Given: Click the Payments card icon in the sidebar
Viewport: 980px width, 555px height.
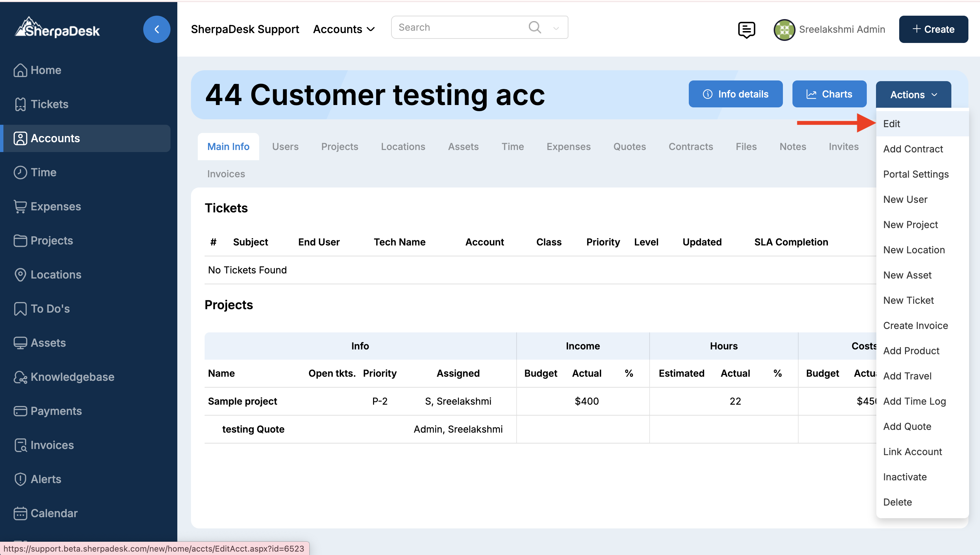Looking at the screenshot, I should click(20, 411).
